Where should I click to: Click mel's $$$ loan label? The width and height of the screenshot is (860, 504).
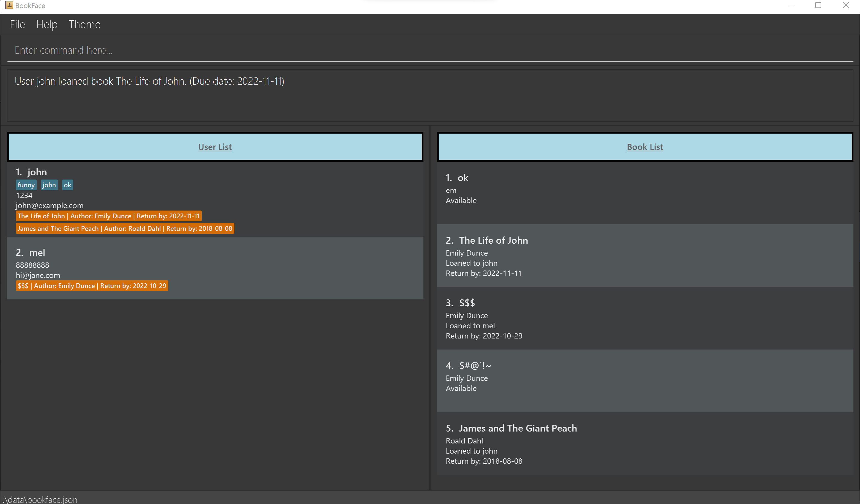(x=92, y=286)
